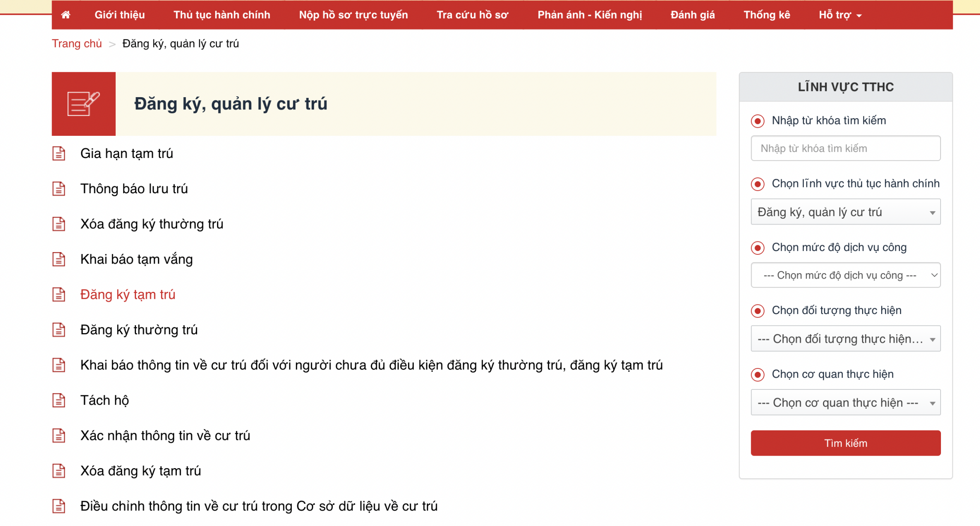Select the Nhập từ khóa tìm kiếm radio
This screenshot has width=980, height=526.
click(x=757, y=121)
